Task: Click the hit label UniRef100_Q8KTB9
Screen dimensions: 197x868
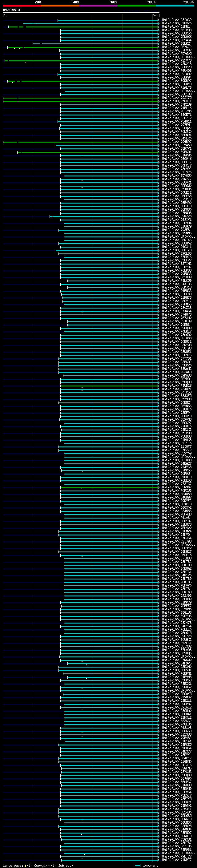Action: tap(177, 579)
